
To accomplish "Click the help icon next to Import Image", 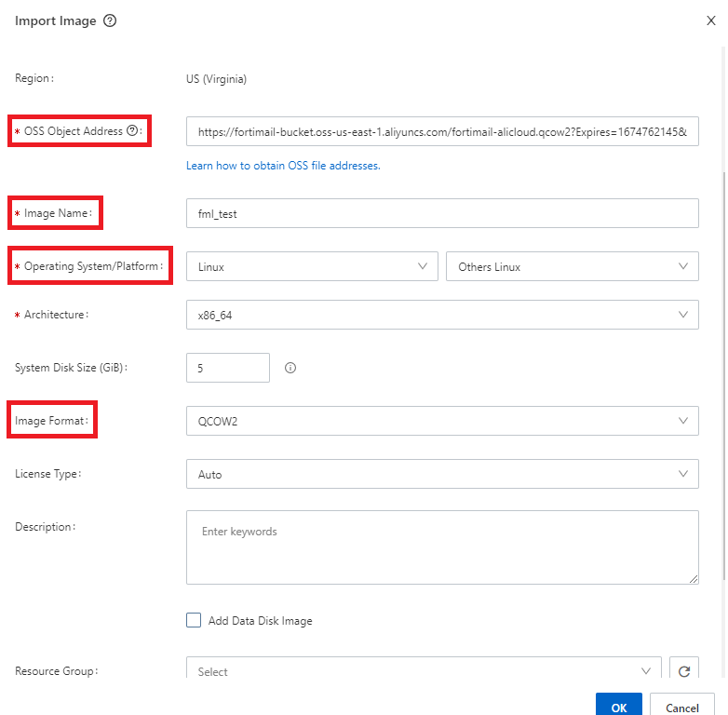I will point(110,20).
